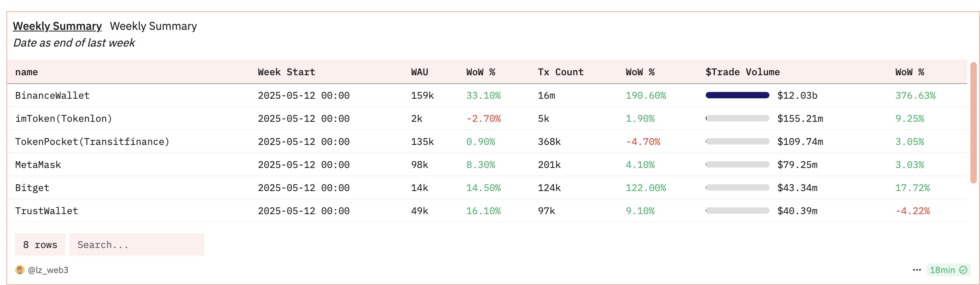Click the TrustWallet -4.22% volume change
Screen dimensions: 980x285
coord(912,211)
